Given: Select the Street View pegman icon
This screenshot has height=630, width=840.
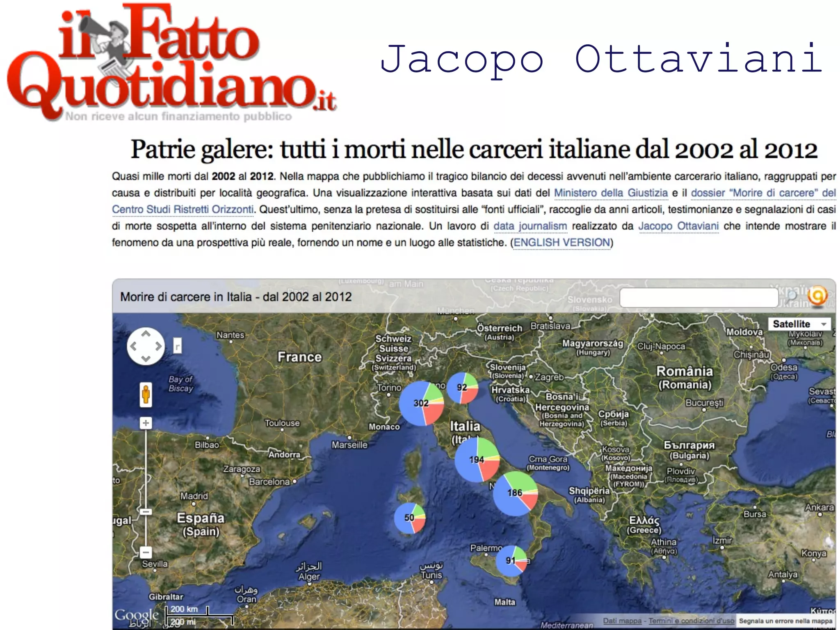Looking at the screenshot, I should tap(146, 395).
